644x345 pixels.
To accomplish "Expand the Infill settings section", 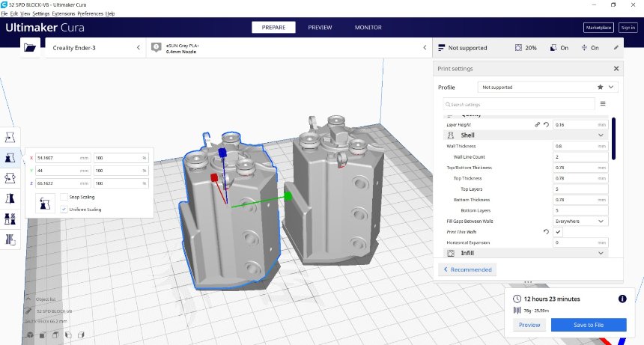I will (526, 253).
